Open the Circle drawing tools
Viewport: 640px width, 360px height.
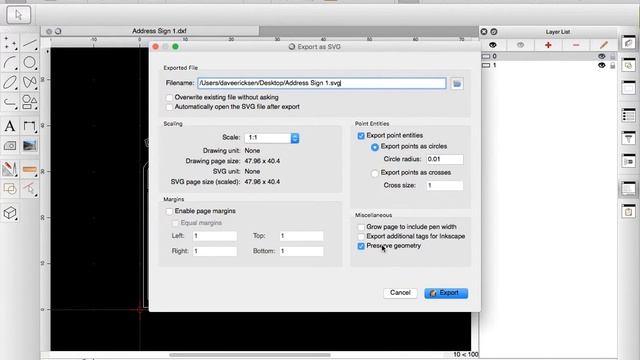(29, 63)
